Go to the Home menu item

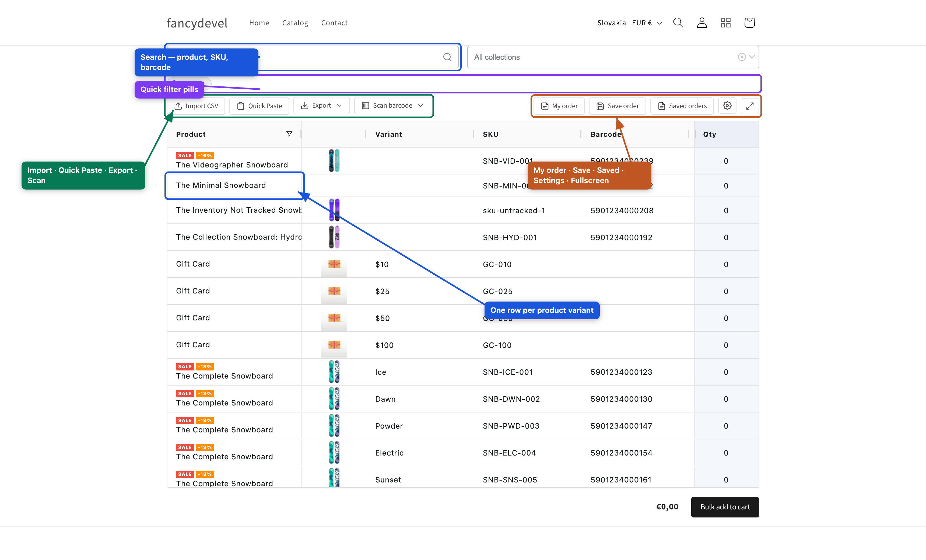tap(259, 23)
